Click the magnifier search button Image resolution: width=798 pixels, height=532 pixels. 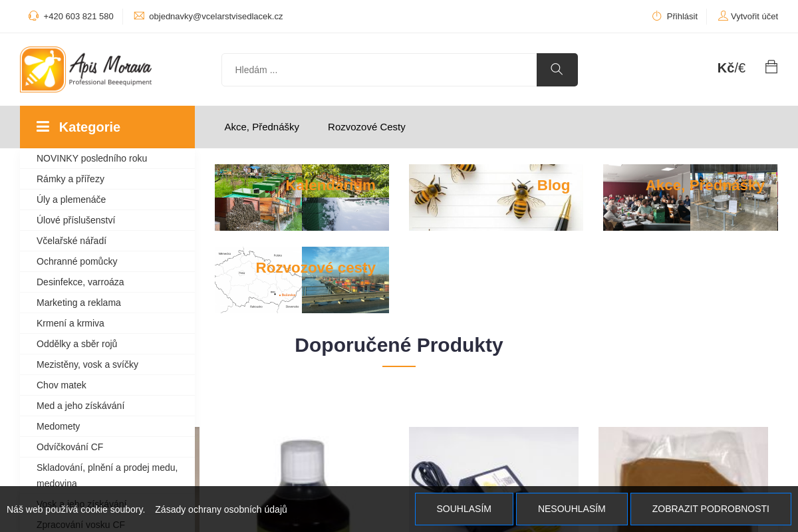(557, 70)
